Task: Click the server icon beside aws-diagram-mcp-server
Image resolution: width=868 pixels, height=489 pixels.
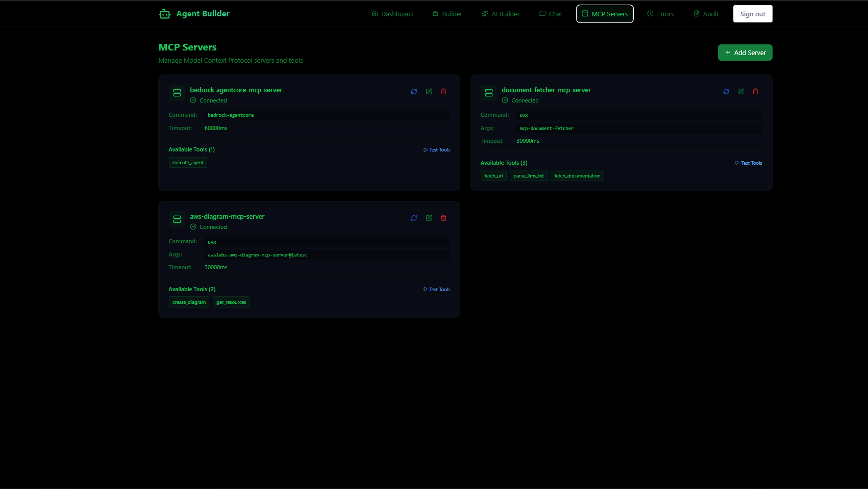Action: pos(177,219)
